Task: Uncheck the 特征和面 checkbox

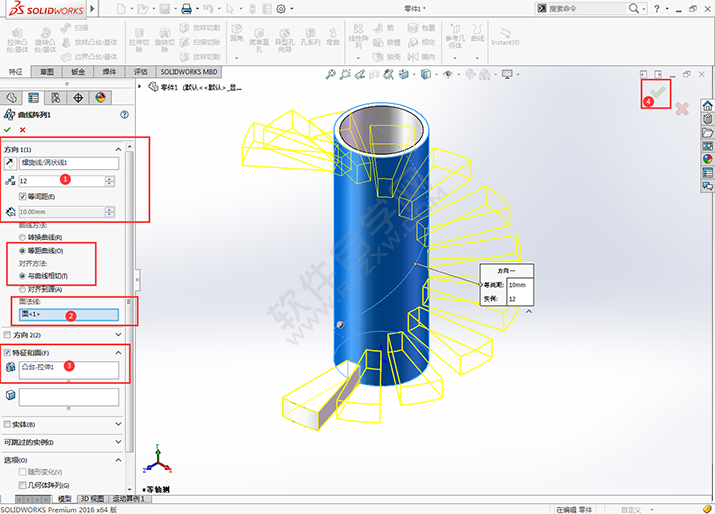Action: coord(9,353)
